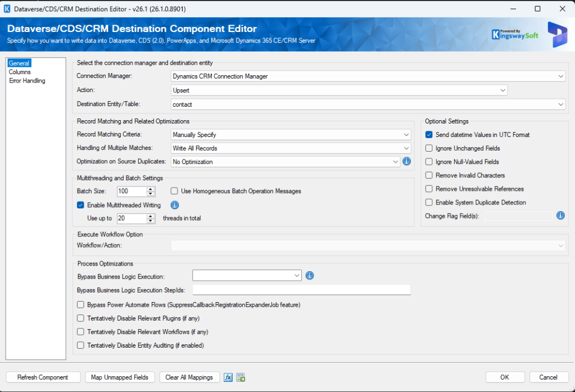Open the disabled Workflow/Action dropdown
This screenshot has width=575, height=392.
coord(368,245)
